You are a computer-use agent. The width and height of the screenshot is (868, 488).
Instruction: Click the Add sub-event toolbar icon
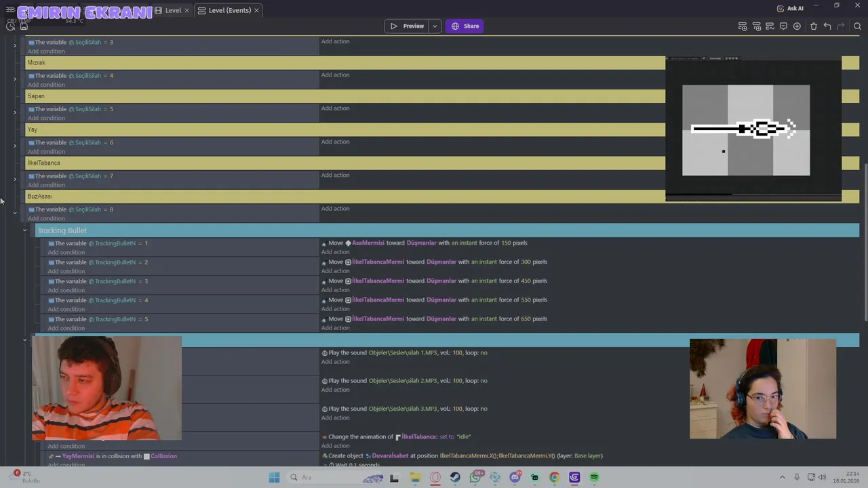click(x=756, y=26)
